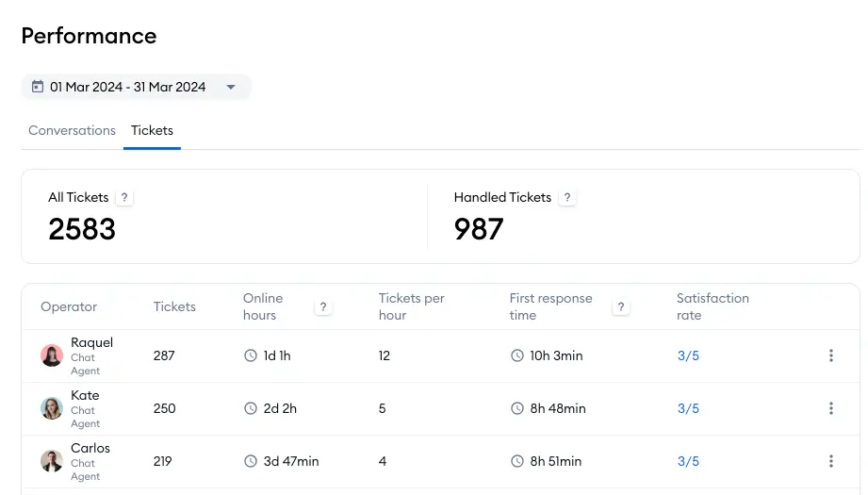Select the operator name Carlos
This screenshot has width=868, height=495.
coord(90,448)
